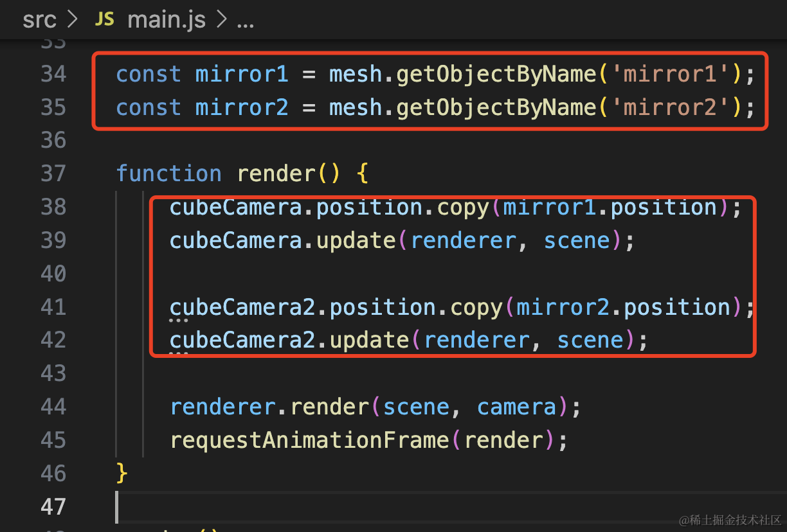Screen dimensions: 787x532
Task: Click mirror2 variable declaration on line 35
Action: 242,107
